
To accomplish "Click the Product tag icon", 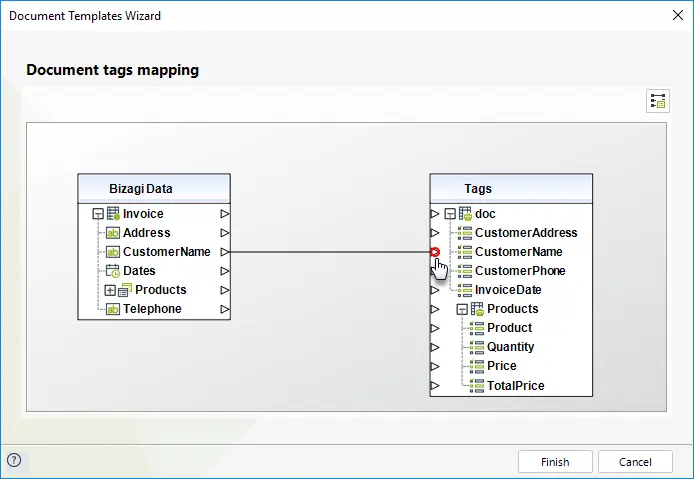I will (x=477, y=328).
